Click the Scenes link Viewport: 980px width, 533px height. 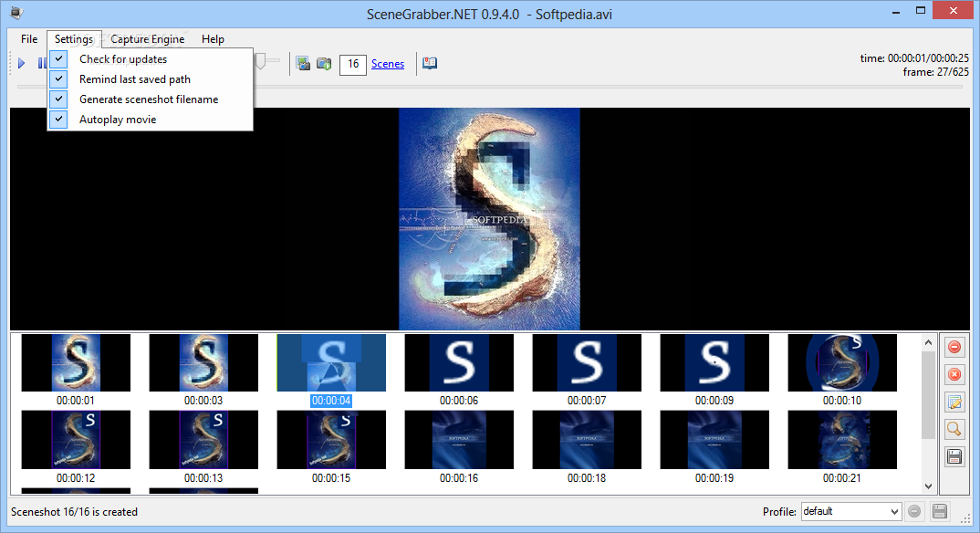[x=388, y=64]
